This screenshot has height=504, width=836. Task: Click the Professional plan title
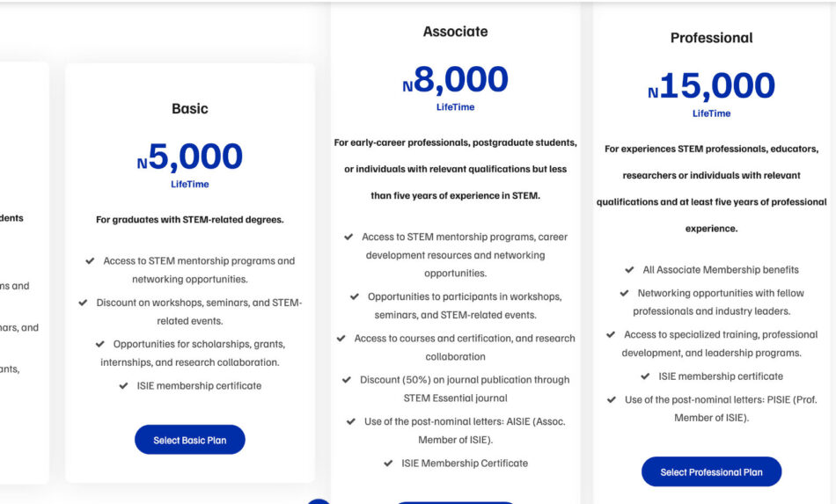point(711,38)
